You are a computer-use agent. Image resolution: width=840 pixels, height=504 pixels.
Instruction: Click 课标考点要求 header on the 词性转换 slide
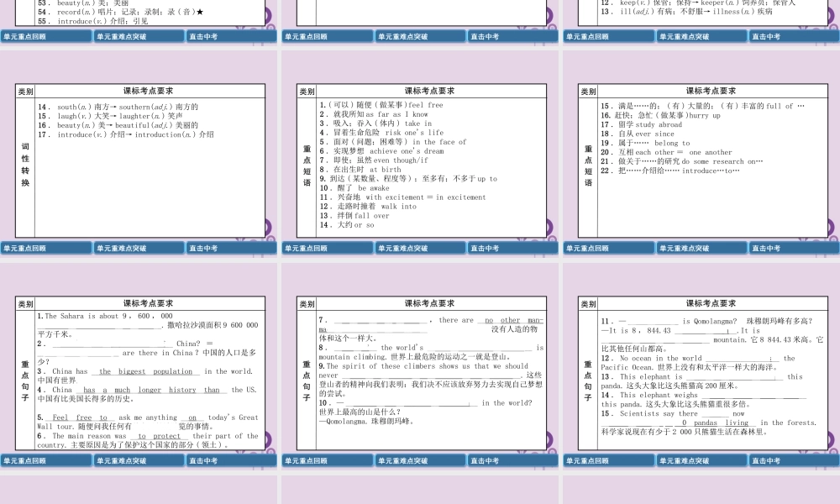click(149, 91)
